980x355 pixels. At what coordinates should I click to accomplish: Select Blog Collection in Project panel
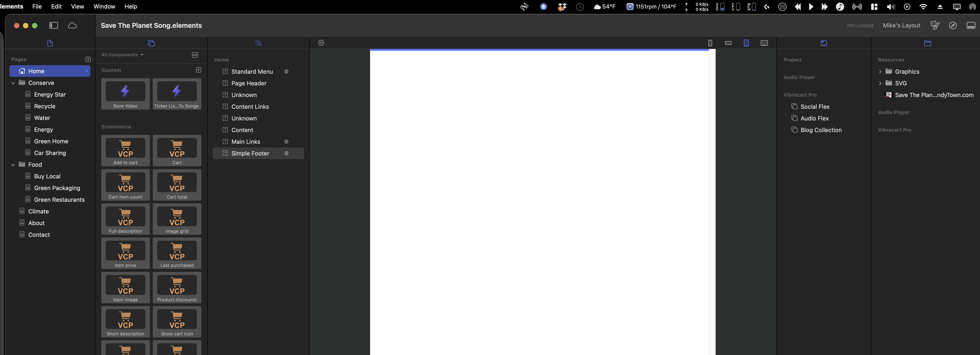coord(820,130)
